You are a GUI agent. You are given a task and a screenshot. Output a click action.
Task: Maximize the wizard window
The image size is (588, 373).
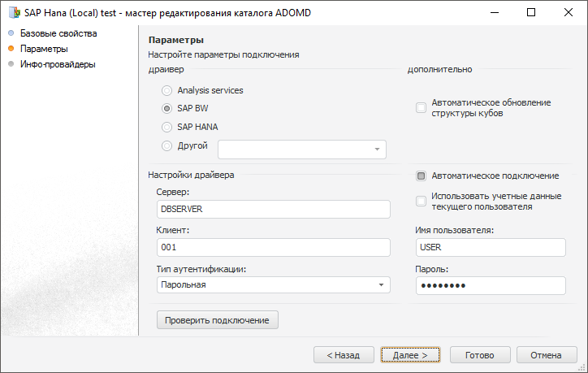(x=530, y=13)
